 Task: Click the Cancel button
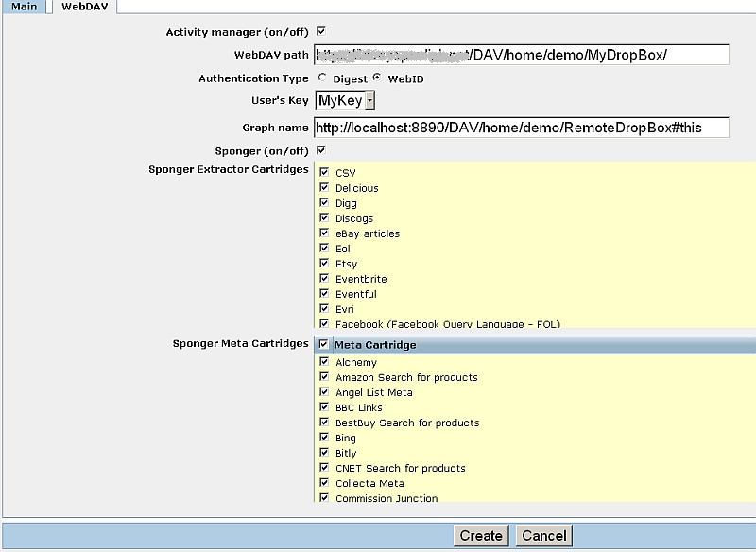click(x=543, y=536)
